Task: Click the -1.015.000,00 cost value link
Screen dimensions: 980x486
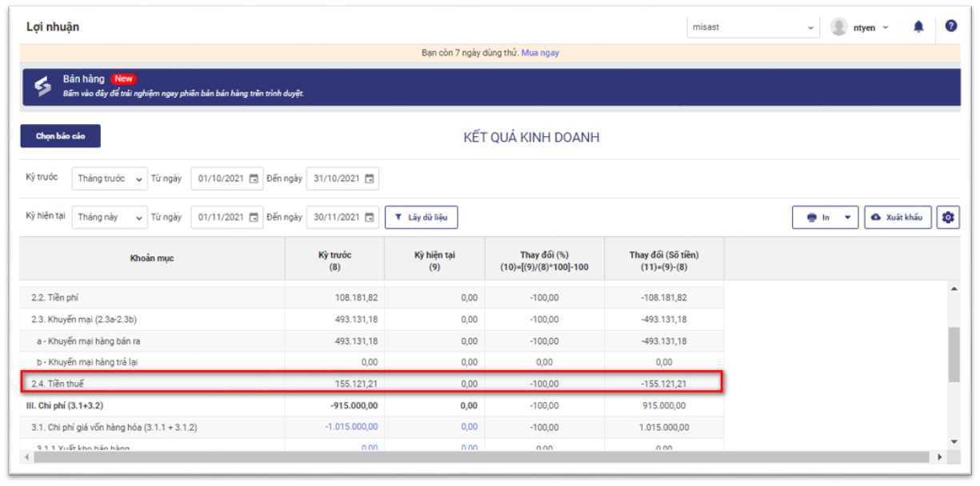Action: click(x=351, y=427)
